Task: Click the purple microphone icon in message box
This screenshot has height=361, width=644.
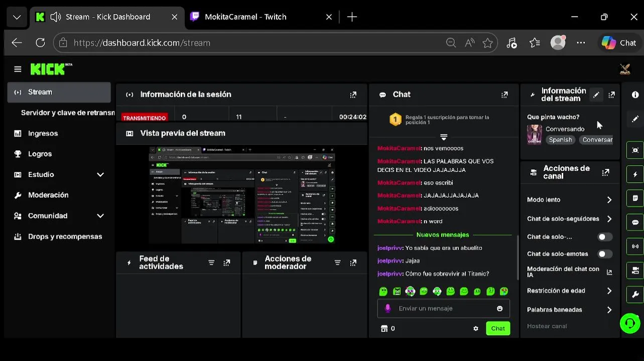Action: click(388, 308)
